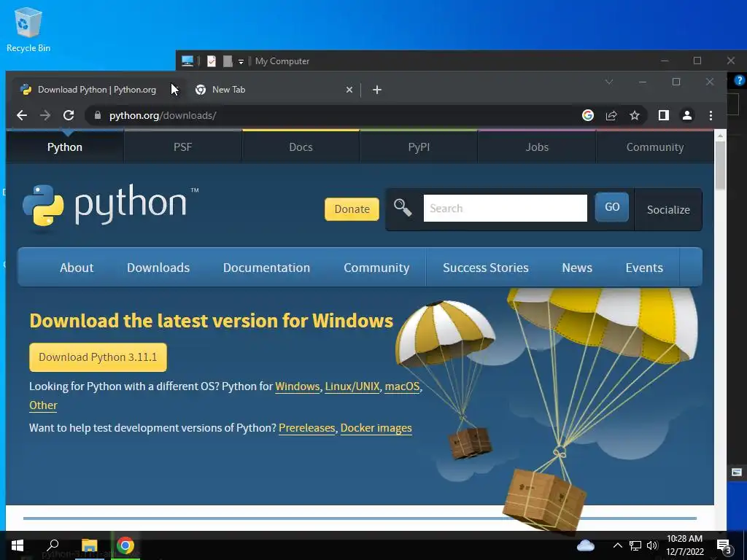
Task: Select the Python top navigation tab
Action: [65, 147]
